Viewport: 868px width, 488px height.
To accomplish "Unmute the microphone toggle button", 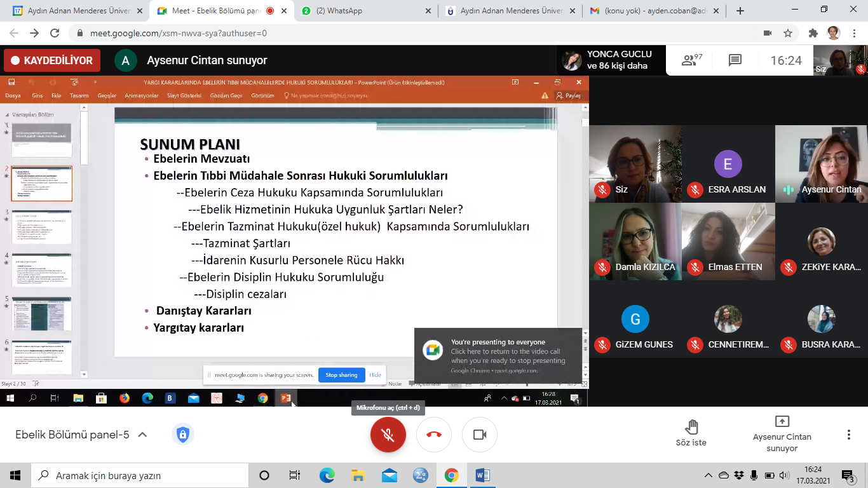I will (388, 435).
